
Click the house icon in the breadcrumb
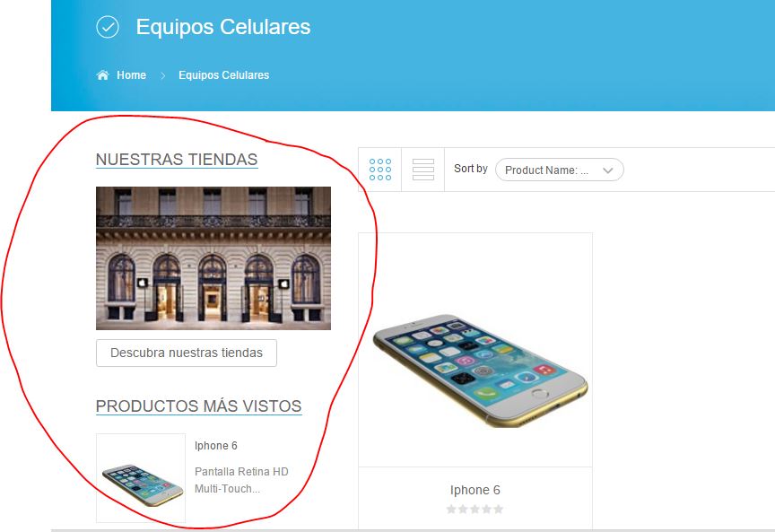(x=103, y=75)
